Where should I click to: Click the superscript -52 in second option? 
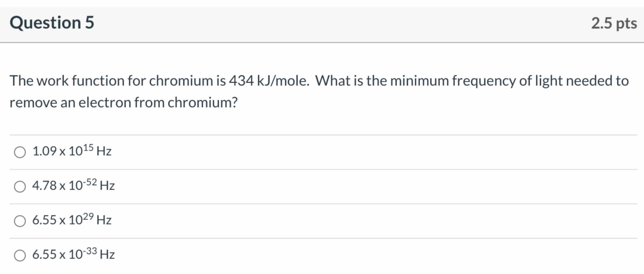tap(90, 182)
